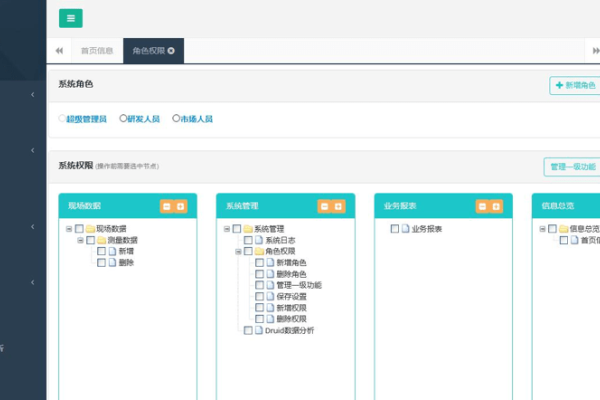The width and height of the screenshot is (600, 400).
Task: Select the 研发人员 role radio button
Action: click(x=123, y=118)
